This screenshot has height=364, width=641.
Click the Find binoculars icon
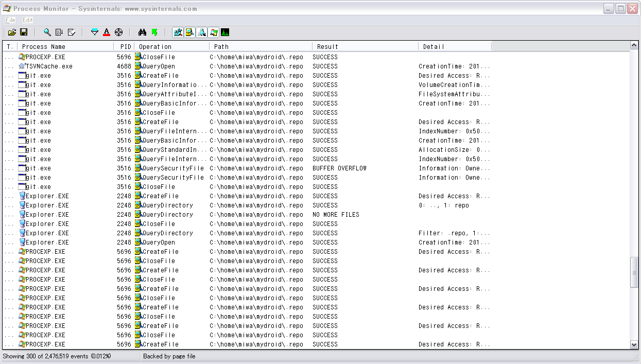tap(143, 32)
